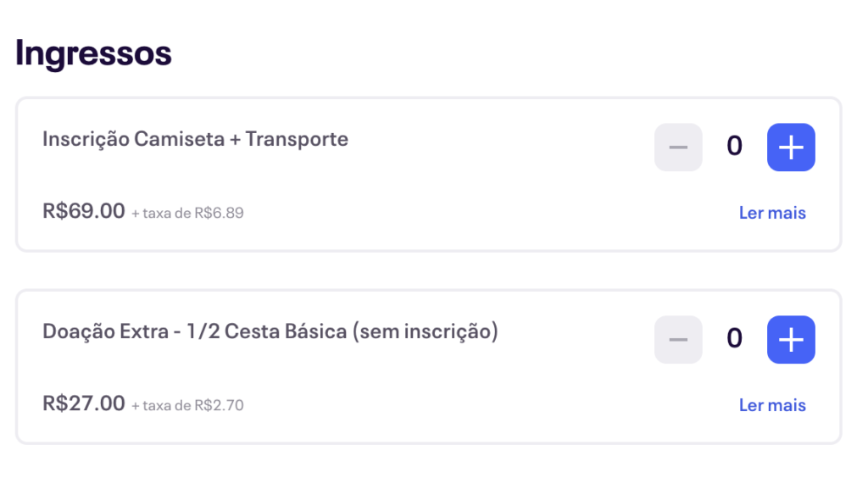Select the R$69.00 price text
Image resolution: width=868 pixels, height=484 pixels.
click(x=84, y=211)
